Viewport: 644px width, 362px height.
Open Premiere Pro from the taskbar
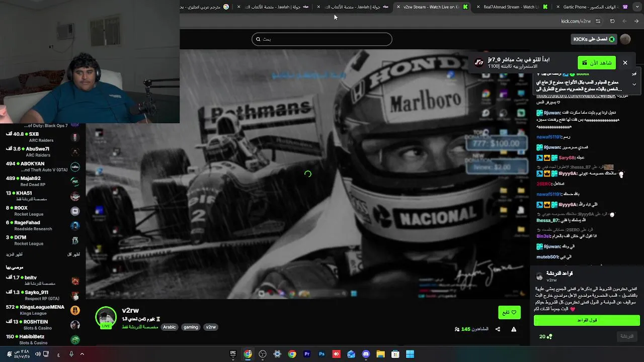(307, 354)
